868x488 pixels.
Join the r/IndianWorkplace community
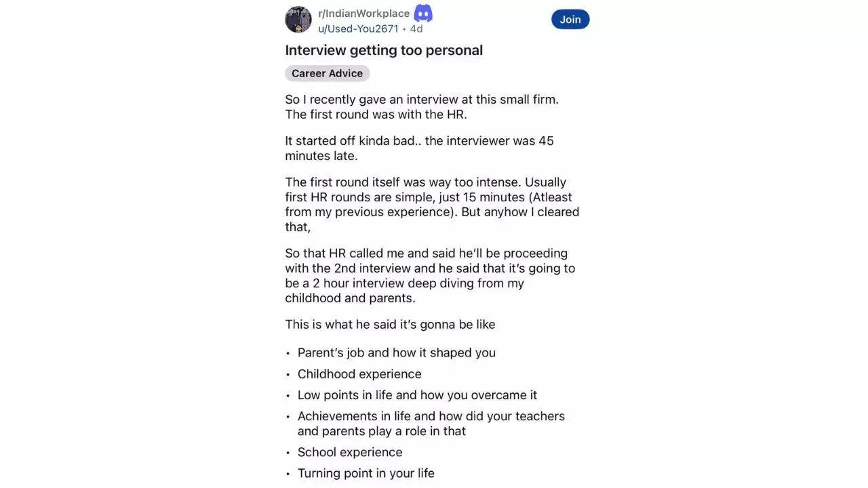(x=570, y=19)
